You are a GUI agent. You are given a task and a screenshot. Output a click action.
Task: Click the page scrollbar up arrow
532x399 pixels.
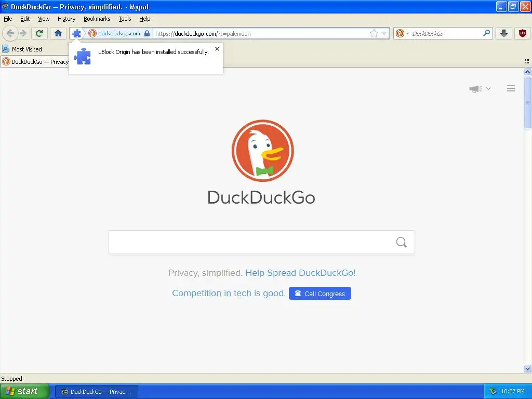527,72
